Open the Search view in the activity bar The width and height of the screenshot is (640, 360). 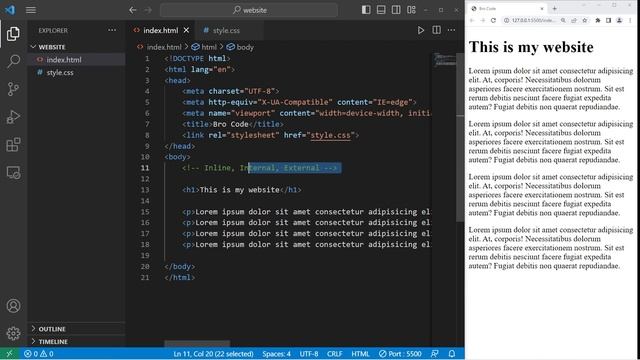[13, 61]
